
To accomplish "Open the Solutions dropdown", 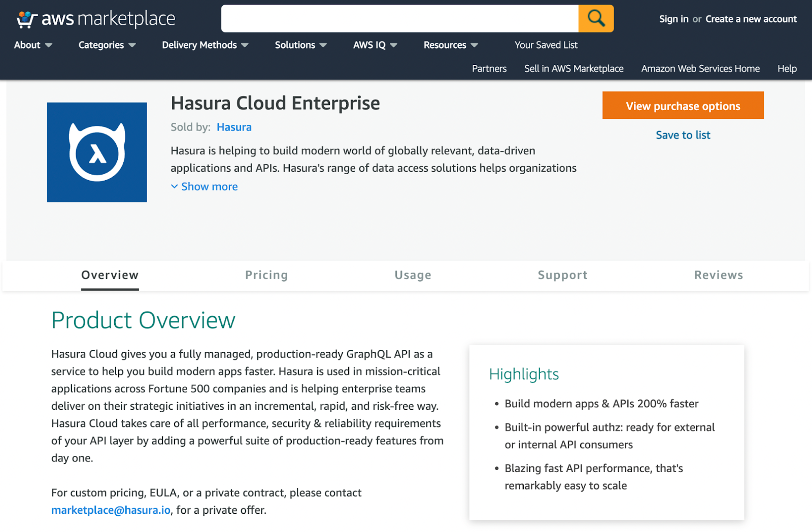I will (300, 45).
